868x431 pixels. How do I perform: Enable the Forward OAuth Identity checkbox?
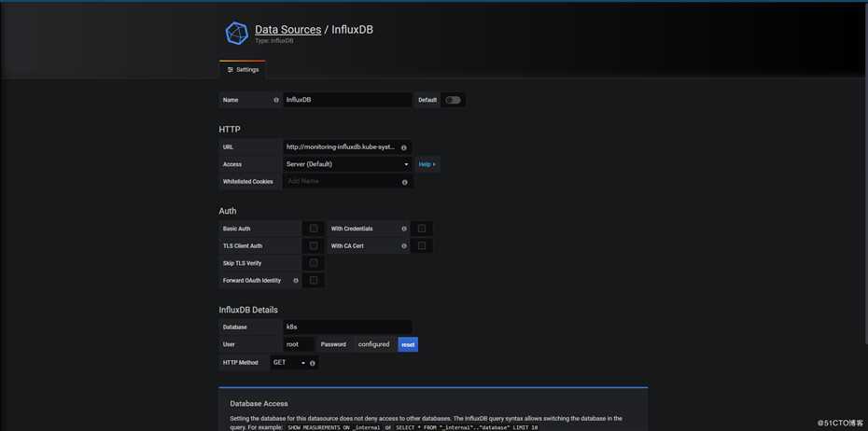tap(314, 281)
